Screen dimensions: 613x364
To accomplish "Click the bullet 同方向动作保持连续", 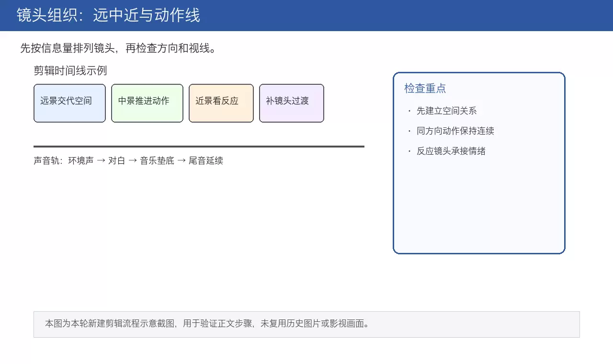I will 455,131.
